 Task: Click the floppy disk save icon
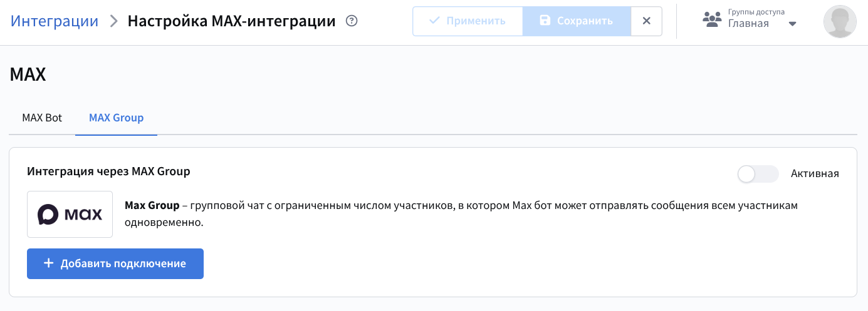click(545, 21)
